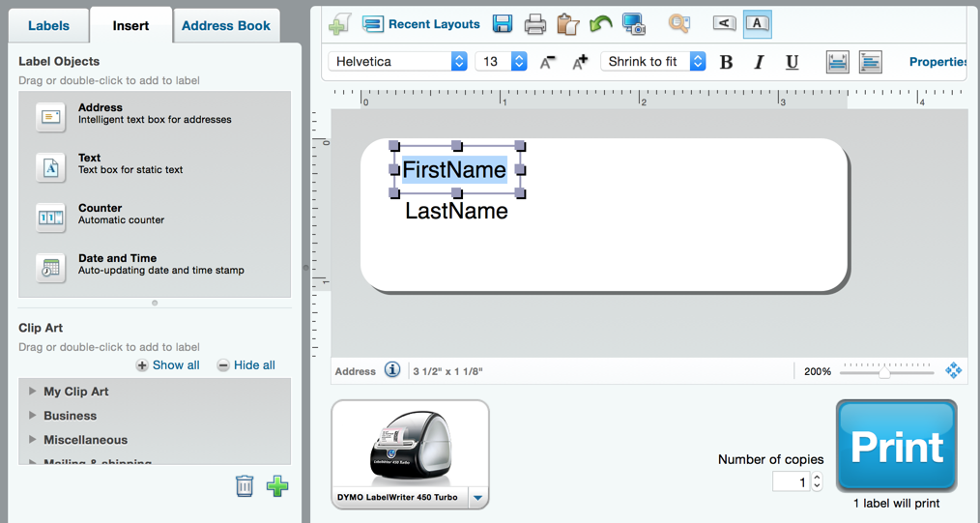Screen dimensions: 980x523
Task: Click the Save layout floppy disk icon
Action: 503,24
